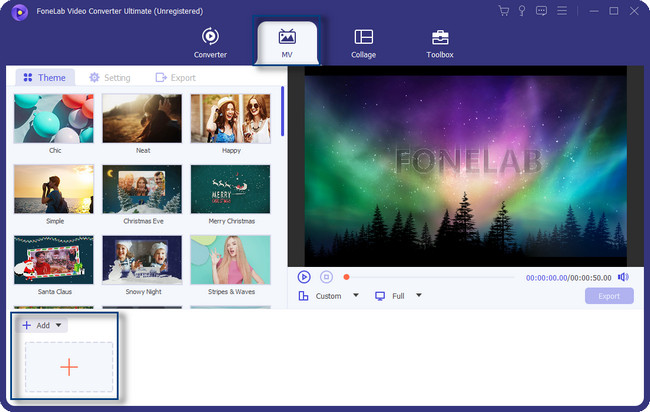Viewport: 650px width, 412px height.
Task: Expand the Full screen mode dropdown
Action: 419,296
